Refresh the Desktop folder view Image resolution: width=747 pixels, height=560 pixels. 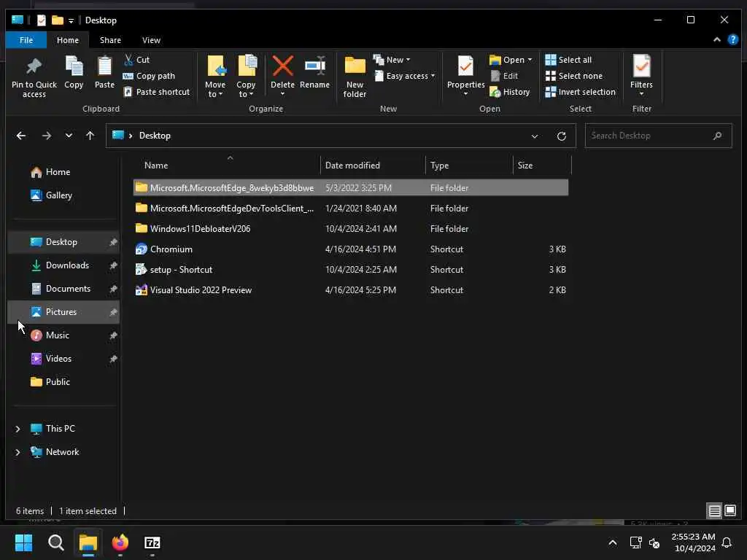click(x=562, y=136)
